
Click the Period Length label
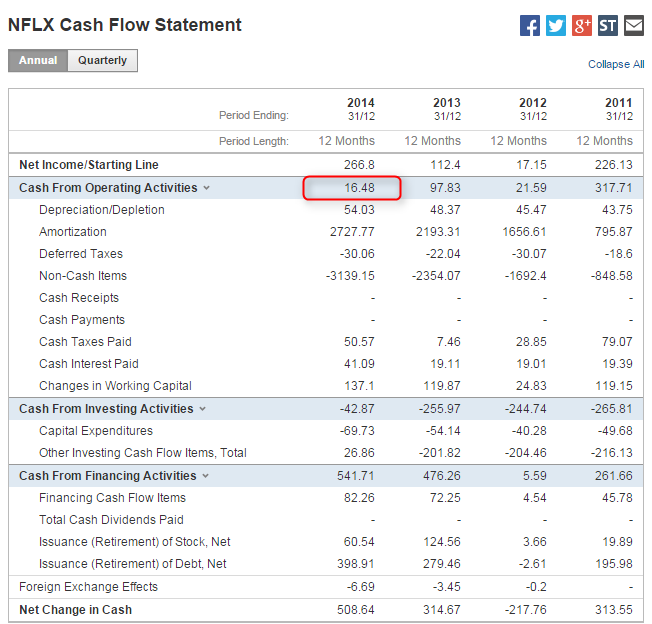click(254, 142)
